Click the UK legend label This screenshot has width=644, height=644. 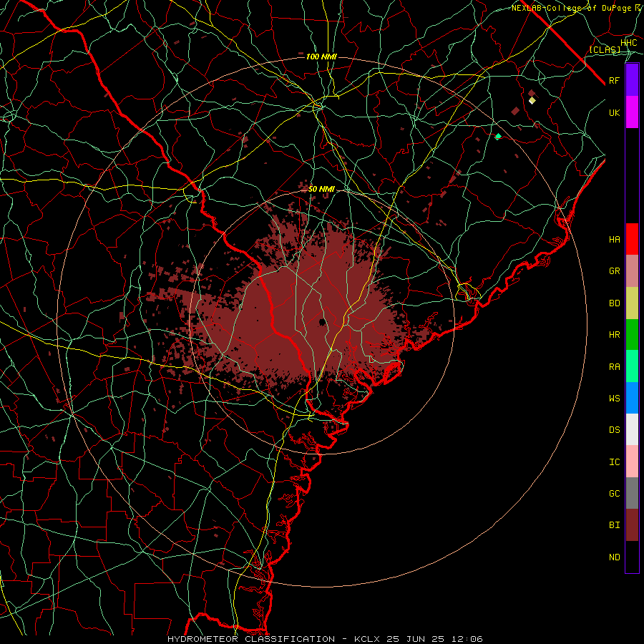[x=615, y=113]
